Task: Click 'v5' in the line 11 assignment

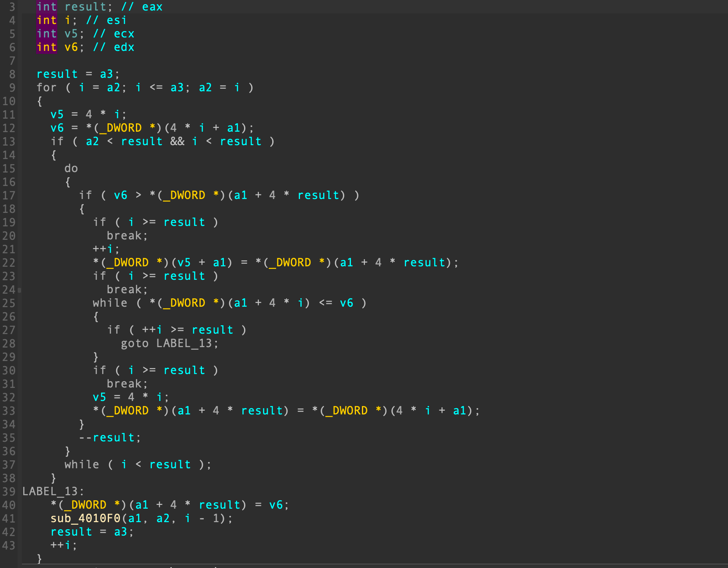Action: coord(57,114)
